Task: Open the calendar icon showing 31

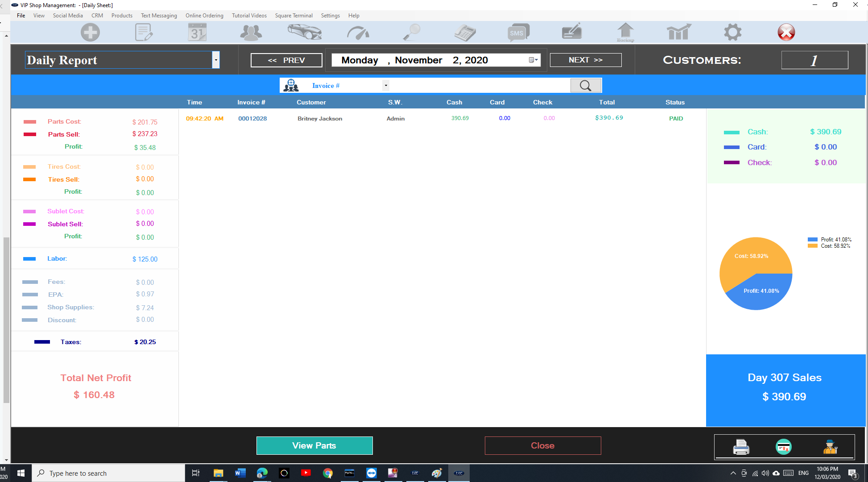Action: 197,33
